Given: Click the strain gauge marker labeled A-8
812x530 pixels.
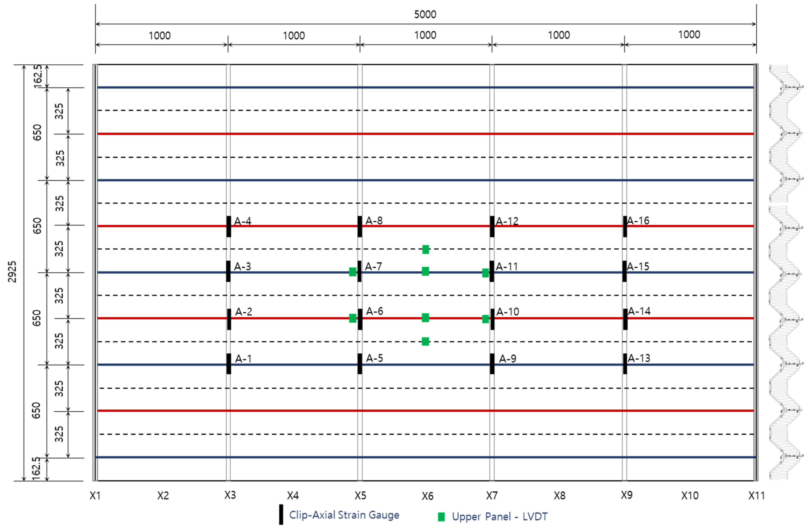Looking at the screenshot, I should click(360, 226).
